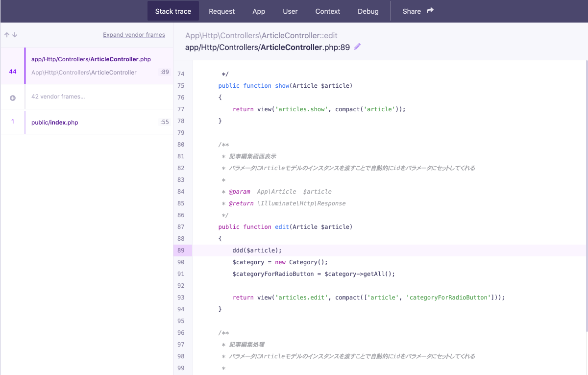Click the ddd($article); code line
The image size is (588, 375).
click(257, 250)
